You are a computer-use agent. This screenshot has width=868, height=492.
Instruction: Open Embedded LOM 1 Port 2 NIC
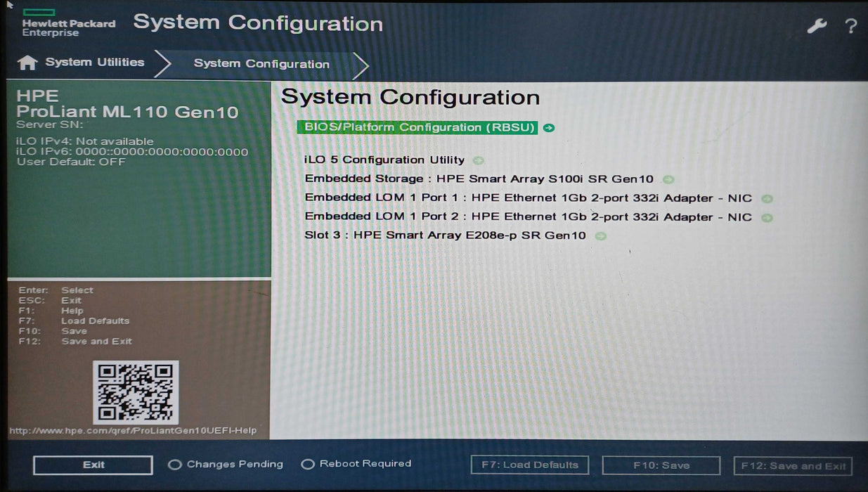click(528, 217)
